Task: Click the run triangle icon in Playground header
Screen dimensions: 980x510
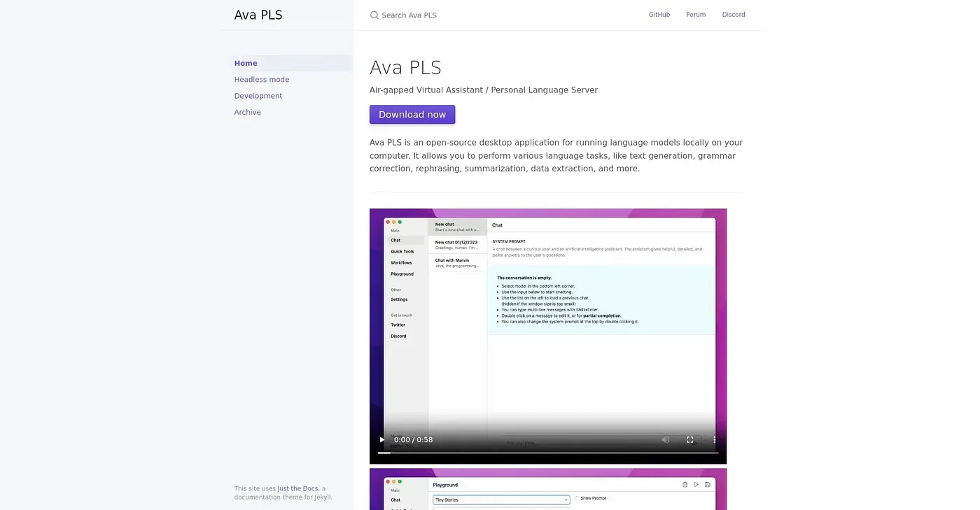Action: coord(696,484)
